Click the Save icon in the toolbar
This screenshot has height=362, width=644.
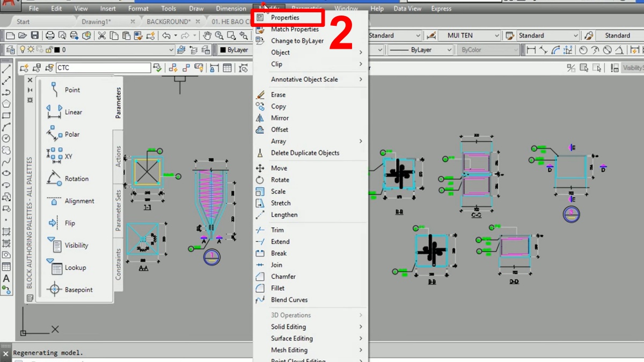click(x=35, y=35)
